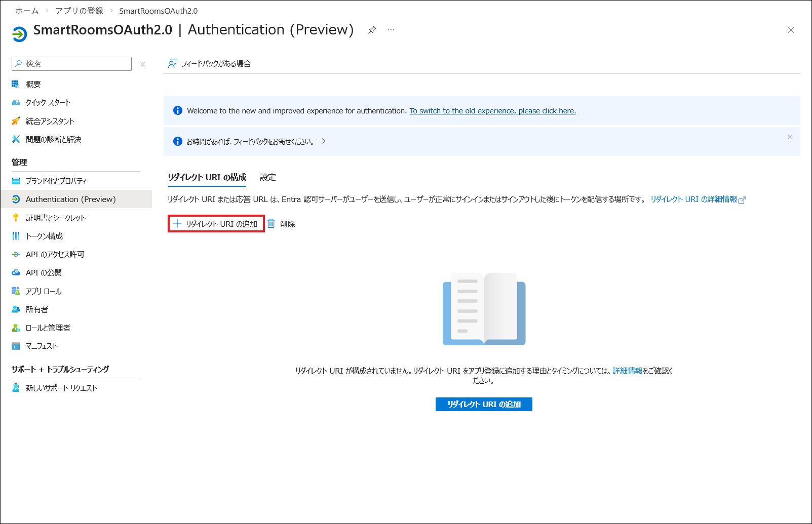Open 証明書とシークレット from the sidebar
This screenshot has width=812, height=524.
[56, 218]
